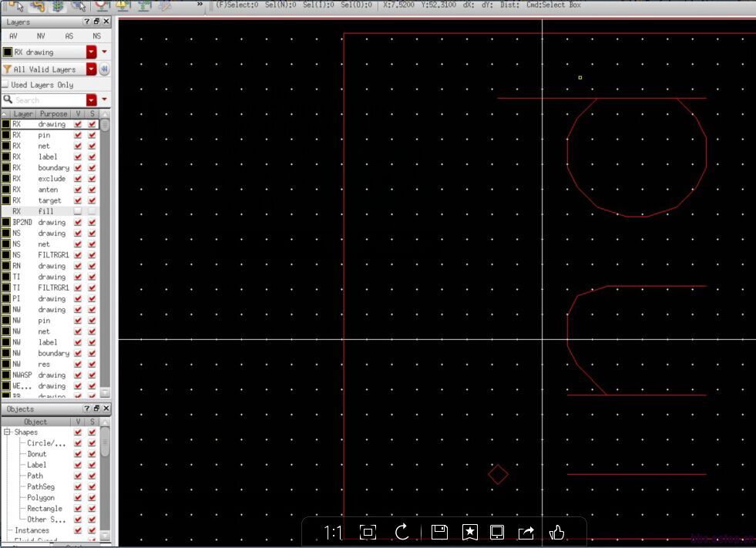Select the RX exclude layer row
Image resolution: width=756 pixels, height=548 pixels.
pos(50,179)
